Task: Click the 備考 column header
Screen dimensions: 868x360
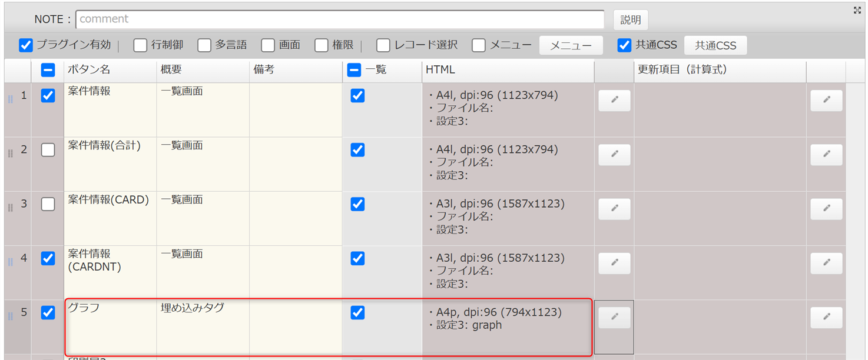Action: (296, 70)
